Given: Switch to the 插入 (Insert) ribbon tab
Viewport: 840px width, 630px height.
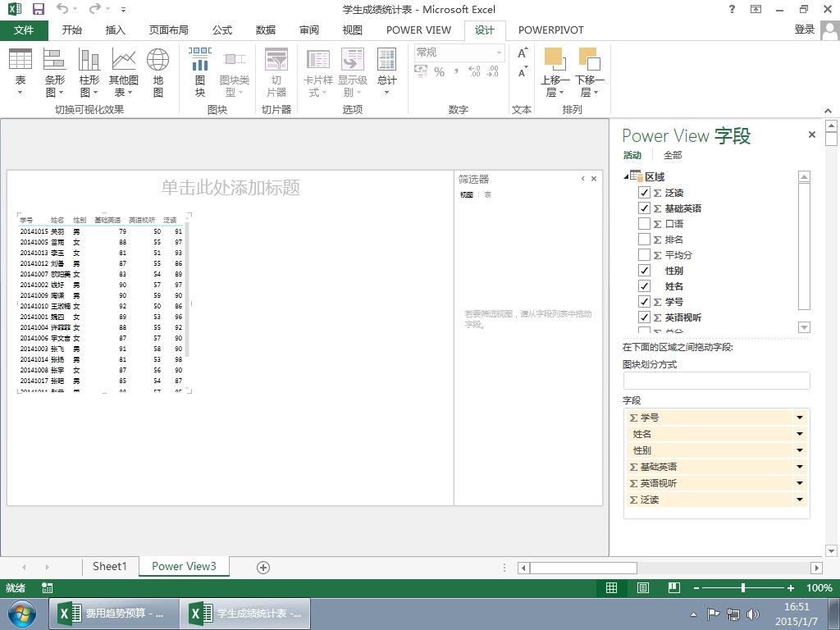Looking at the screenshot, I should point(115,30).
